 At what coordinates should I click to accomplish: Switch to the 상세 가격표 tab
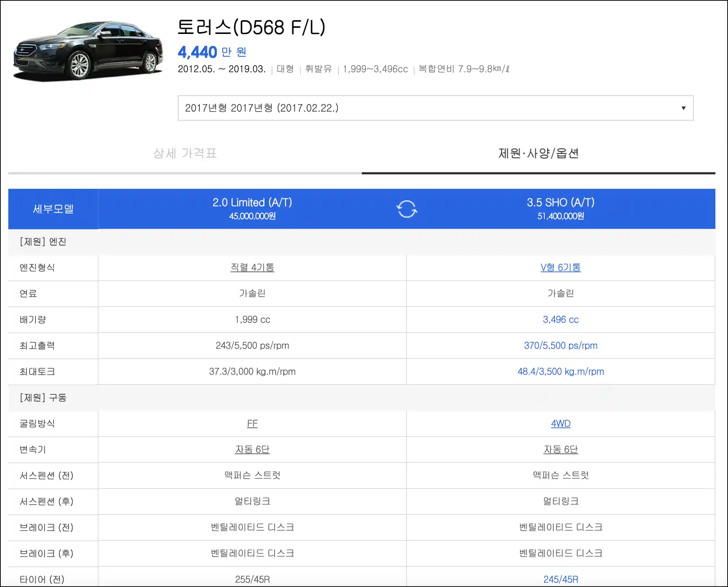[185, 153]
